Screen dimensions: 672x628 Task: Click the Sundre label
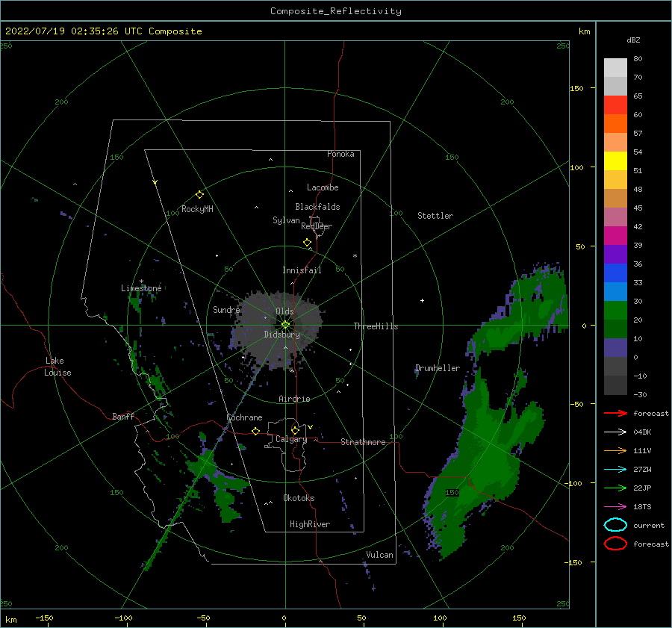226,309
